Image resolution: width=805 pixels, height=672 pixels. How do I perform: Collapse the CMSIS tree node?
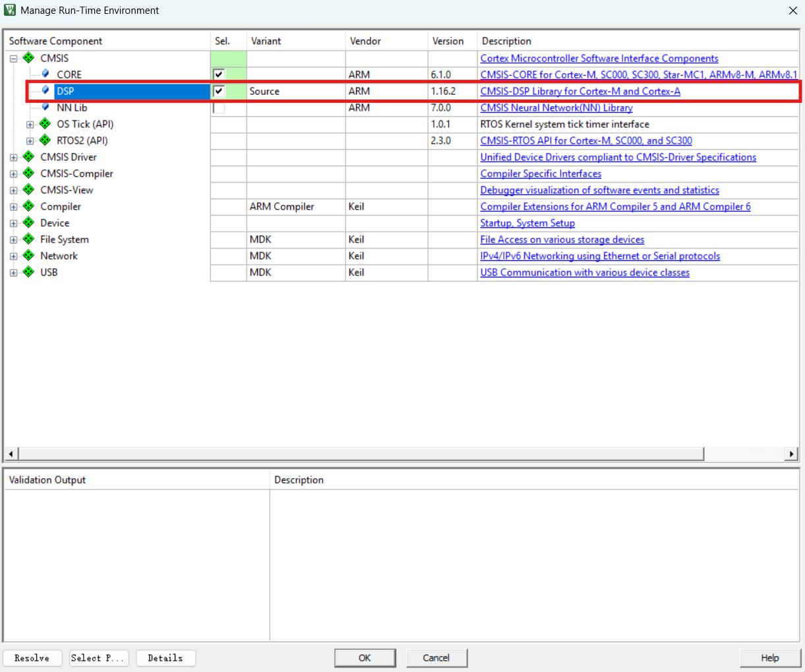click(x=13, y=59)
